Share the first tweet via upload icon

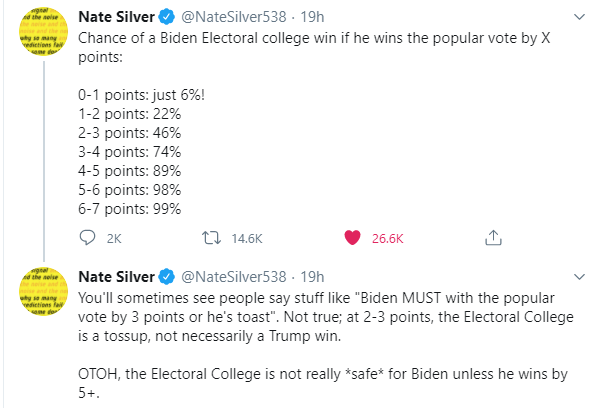[x=493, y=238]
